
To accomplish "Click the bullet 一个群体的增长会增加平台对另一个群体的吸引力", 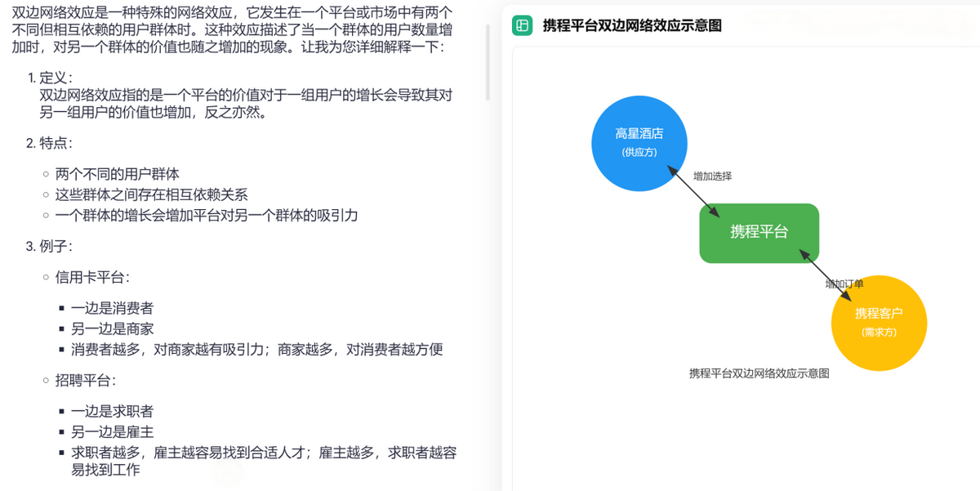I will [207, 216].
